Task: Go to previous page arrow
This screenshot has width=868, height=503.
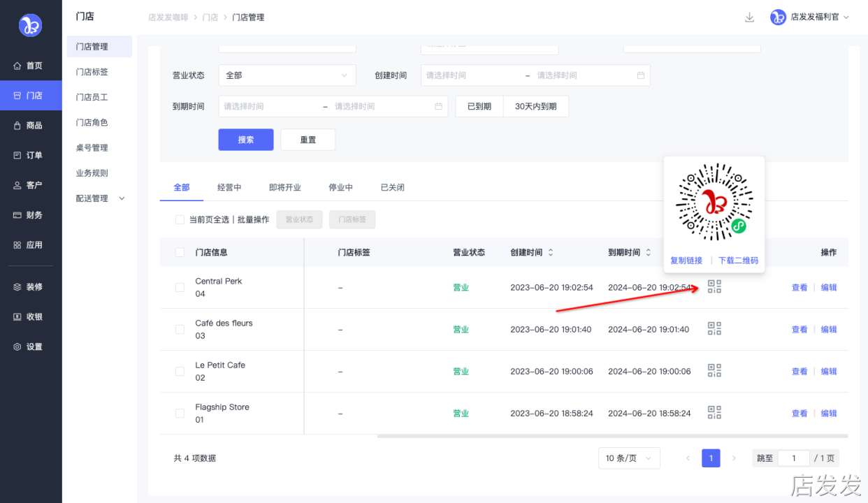Action: point(688,458)
